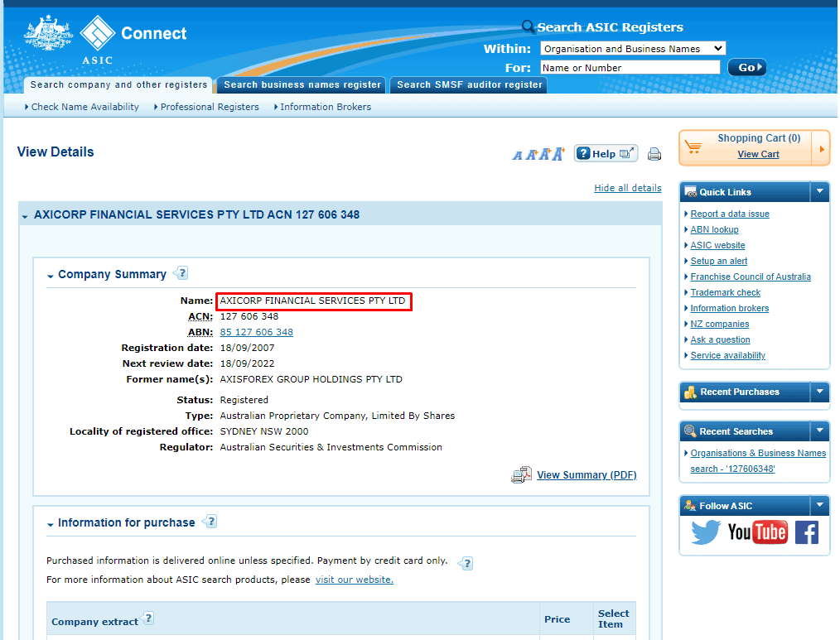Switch to Search SMSF auditor register tab
840x640 pixels.
click(469, 84)
